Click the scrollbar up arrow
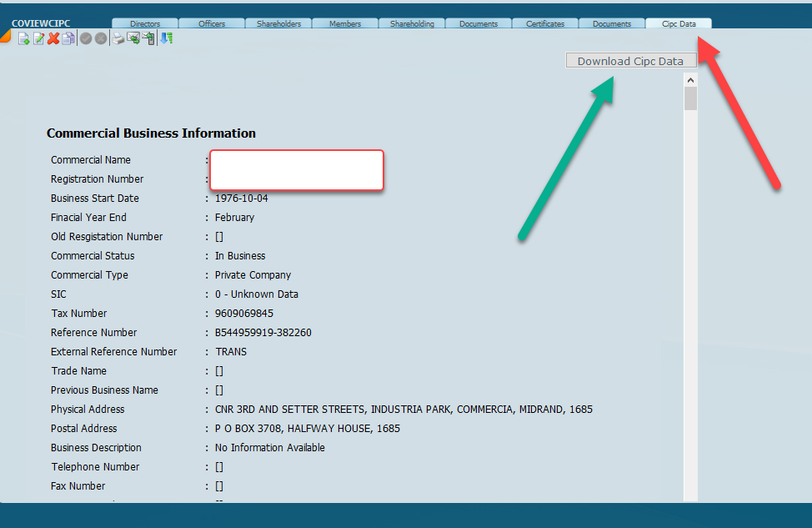812x528 pixels. pyautogui.click(x=690, y=80)
